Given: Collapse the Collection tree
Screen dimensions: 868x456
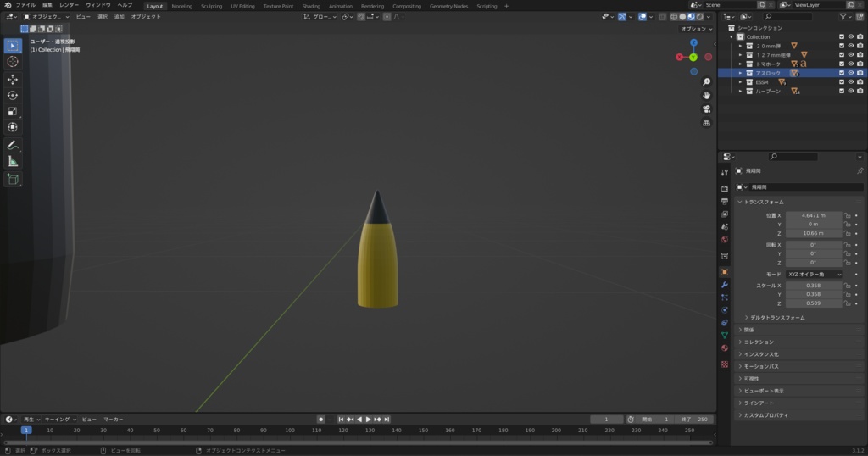Looking at the screenshot, I should pyautogui.click(x=732, y=37).
